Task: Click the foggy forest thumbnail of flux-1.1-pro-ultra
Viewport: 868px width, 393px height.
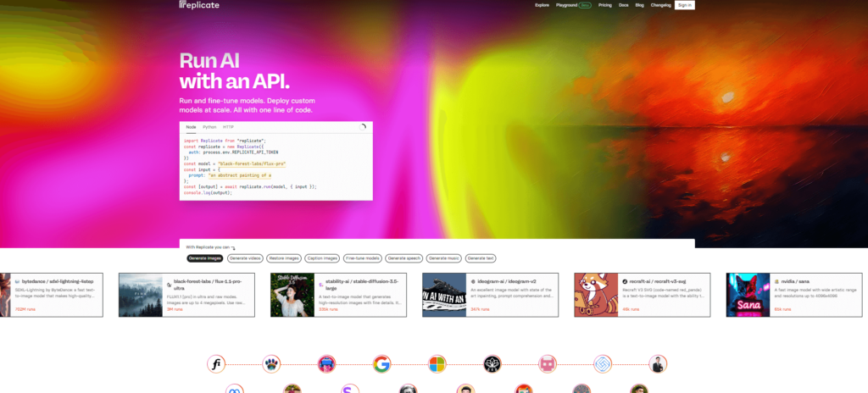Action: (x=141, y=295)
